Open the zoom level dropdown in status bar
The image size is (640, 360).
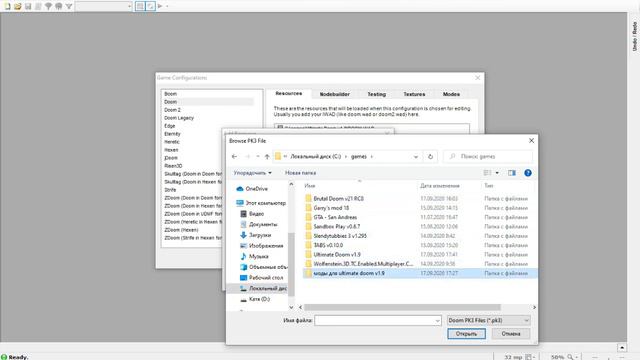(x=576, y=357)
